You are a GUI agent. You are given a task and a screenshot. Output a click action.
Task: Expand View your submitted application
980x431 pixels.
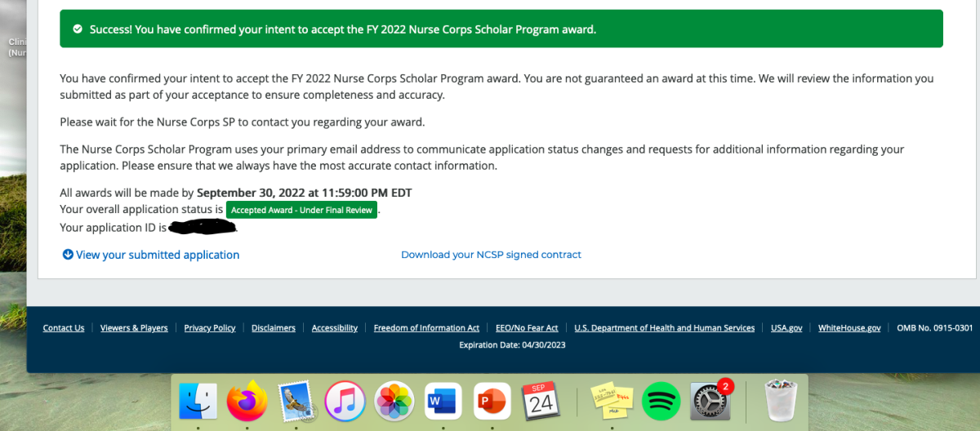pos(151,255)
